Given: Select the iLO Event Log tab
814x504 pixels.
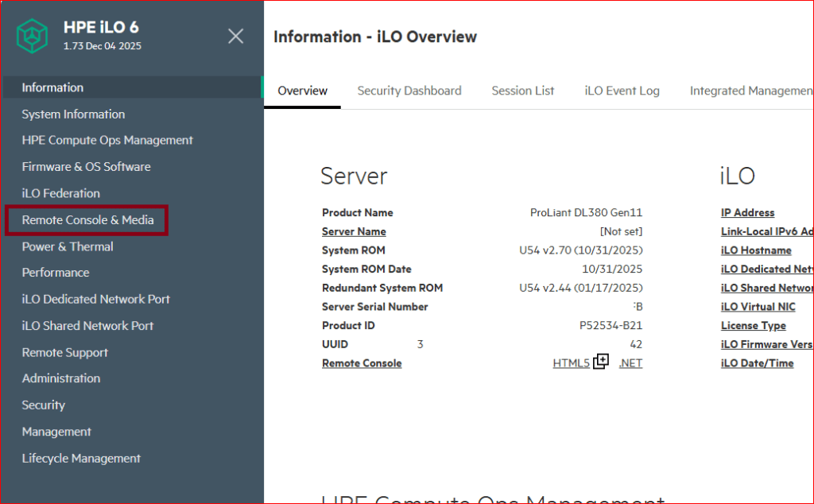Looking at the screenshot, I should 622,91.
